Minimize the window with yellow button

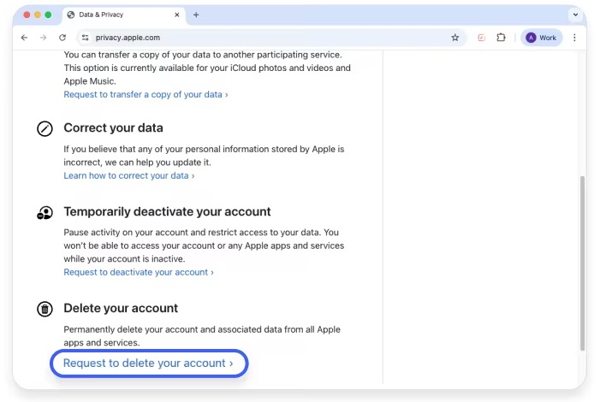[38, 15]
